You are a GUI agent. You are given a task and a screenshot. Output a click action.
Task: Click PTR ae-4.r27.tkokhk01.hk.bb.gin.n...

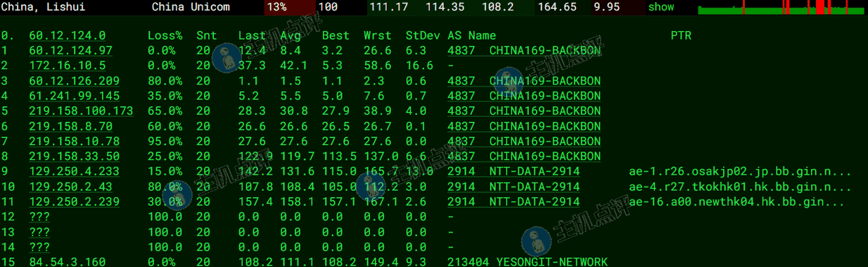740,187
